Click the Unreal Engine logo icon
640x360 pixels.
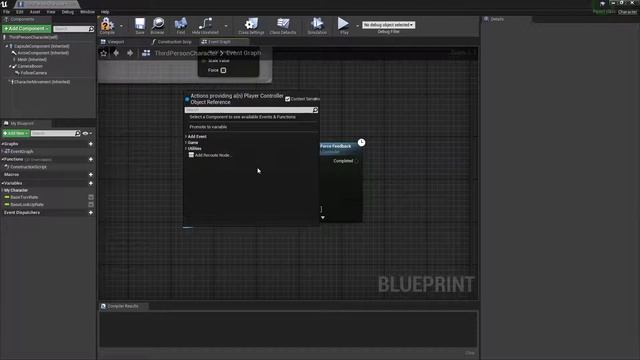pyautogui.click(x=4, y=4)
